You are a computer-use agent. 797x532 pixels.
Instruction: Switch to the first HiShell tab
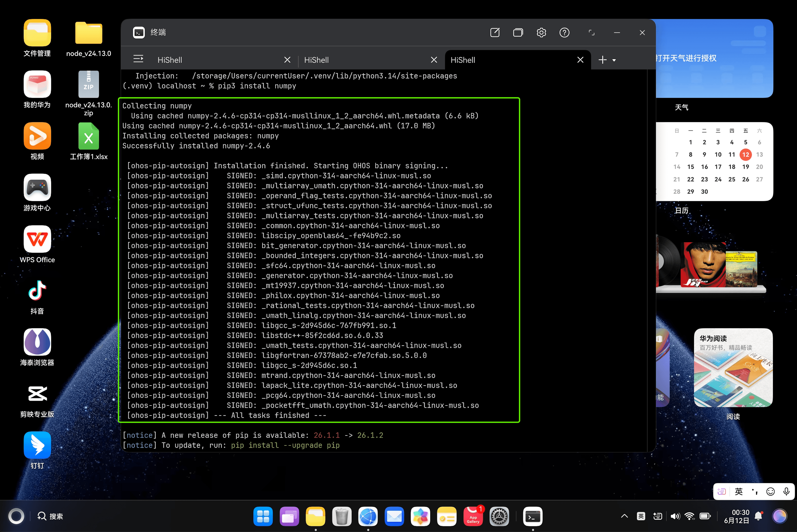(170, 60)
